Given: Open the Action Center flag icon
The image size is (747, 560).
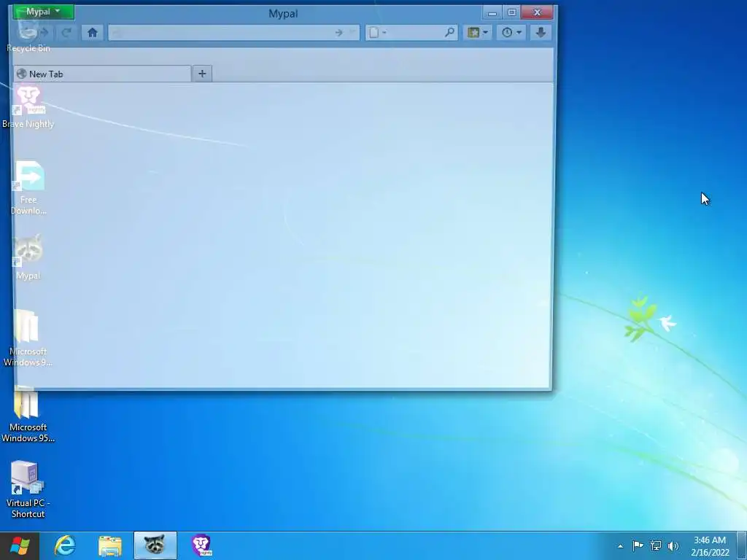Looking at the screenshot, I should (638, 545).
